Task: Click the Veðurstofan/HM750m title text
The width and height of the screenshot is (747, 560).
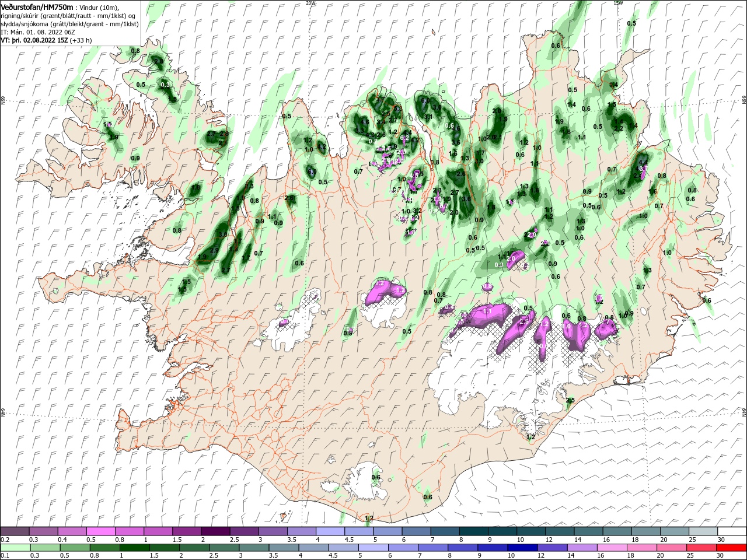Action: pyautogui.click(x=37, y=7)
